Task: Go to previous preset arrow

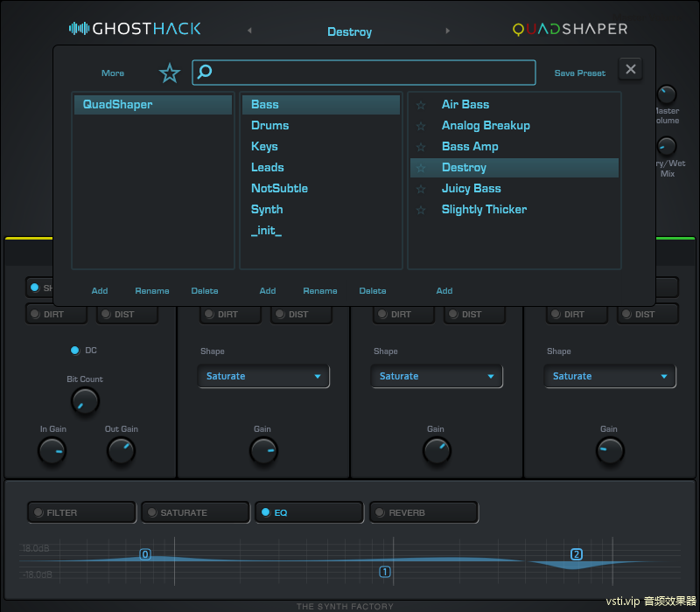Action: click(249, 31)
